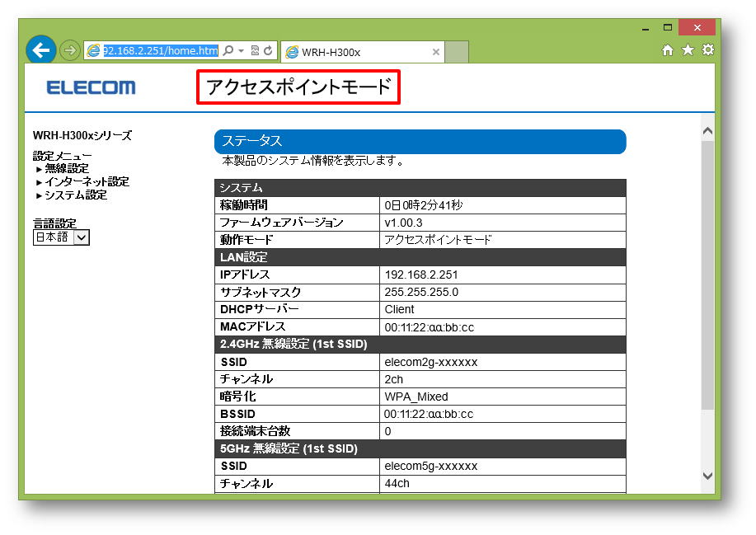Open browser tools gear icon
This screenshot has width=756, height=535.
coord(708,49)
